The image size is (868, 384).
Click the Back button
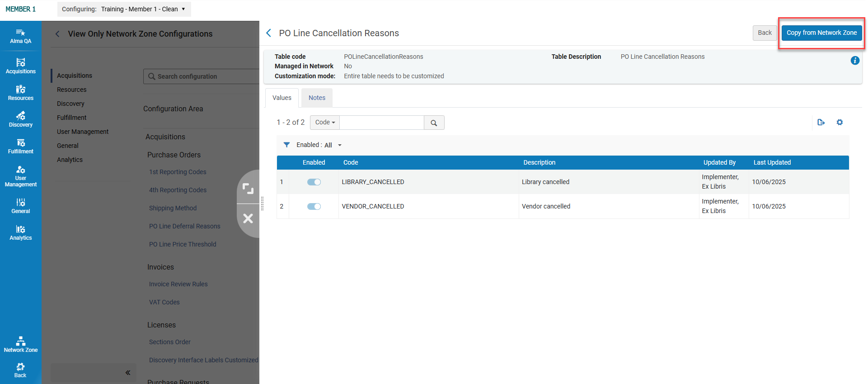click(x=765, y=33)
